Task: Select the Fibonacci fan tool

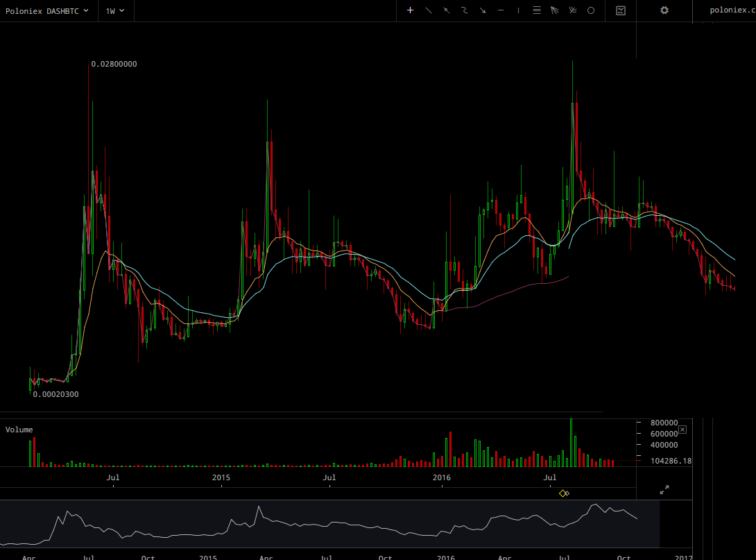Action: coord(554,10)
